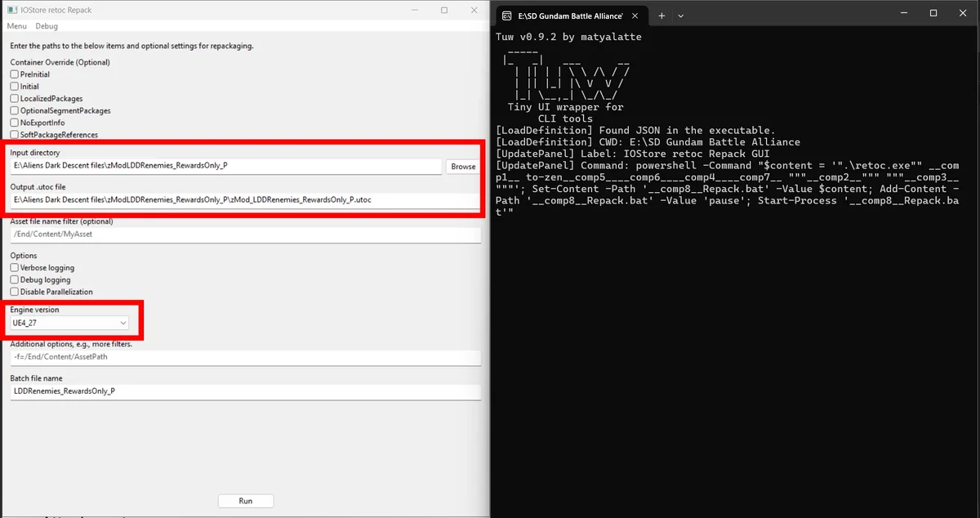Check the Initial container checkbox
The image size is (980, 518).
[15, 87]
